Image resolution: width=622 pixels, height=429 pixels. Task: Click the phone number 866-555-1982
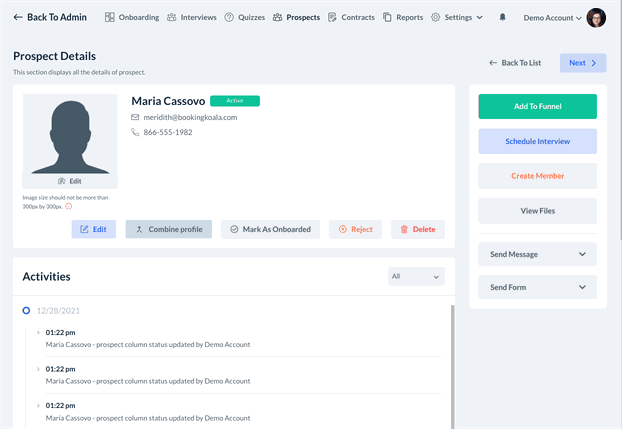168,132
